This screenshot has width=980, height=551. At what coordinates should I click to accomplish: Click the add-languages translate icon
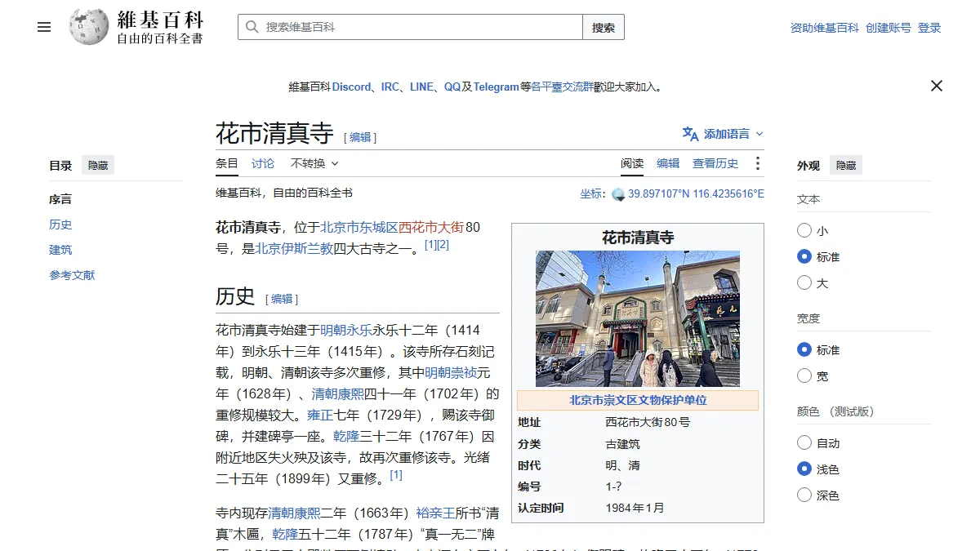pos(691,134)
